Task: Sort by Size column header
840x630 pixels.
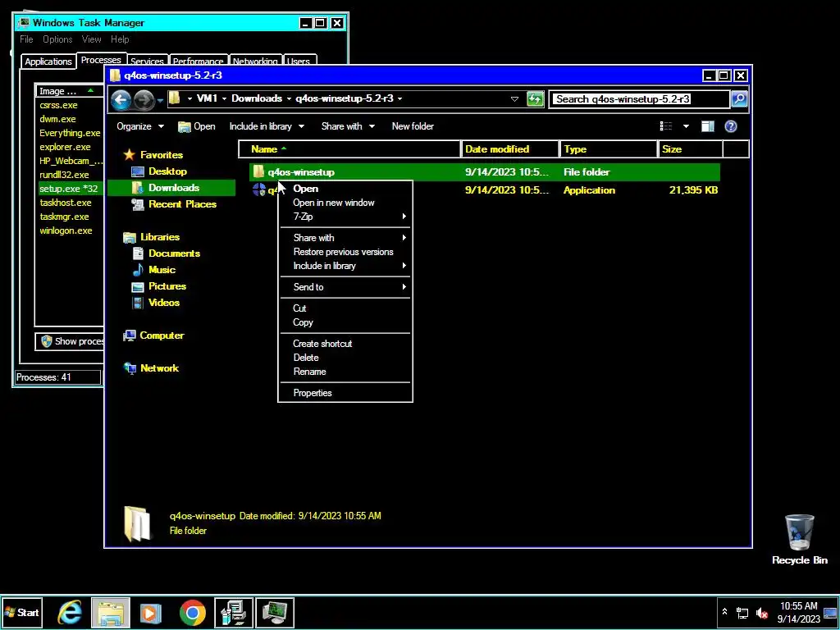Action: pyautogui.click(x=691, y=149)
